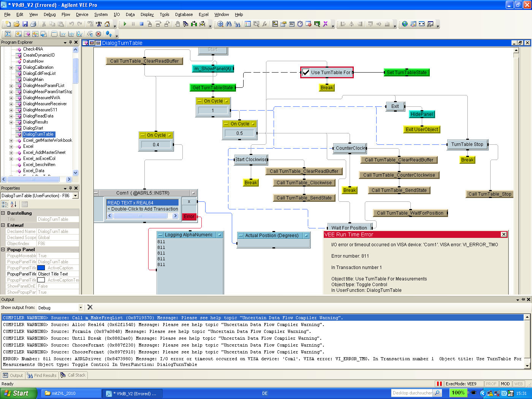Collapse the Popup Panel properties category
Viewport: 532px width, 399px height.
pos(3,250)
